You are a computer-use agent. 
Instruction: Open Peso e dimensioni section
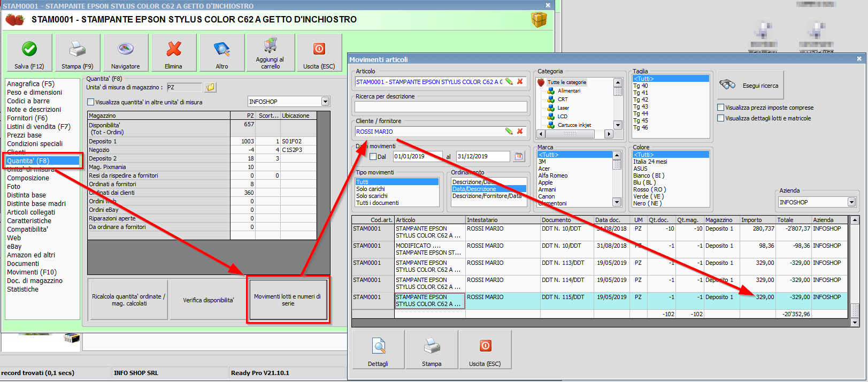[x=34, y=93]
